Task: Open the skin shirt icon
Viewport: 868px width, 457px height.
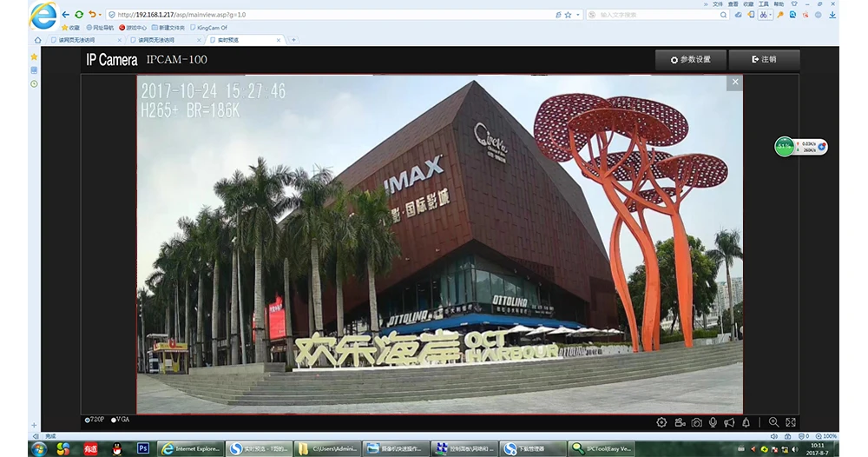Action: pos(795,3)
